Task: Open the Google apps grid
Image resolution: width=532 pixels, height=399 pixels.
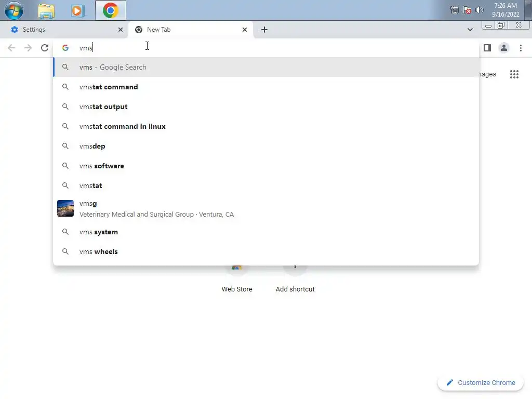Action: coord(514,74)
